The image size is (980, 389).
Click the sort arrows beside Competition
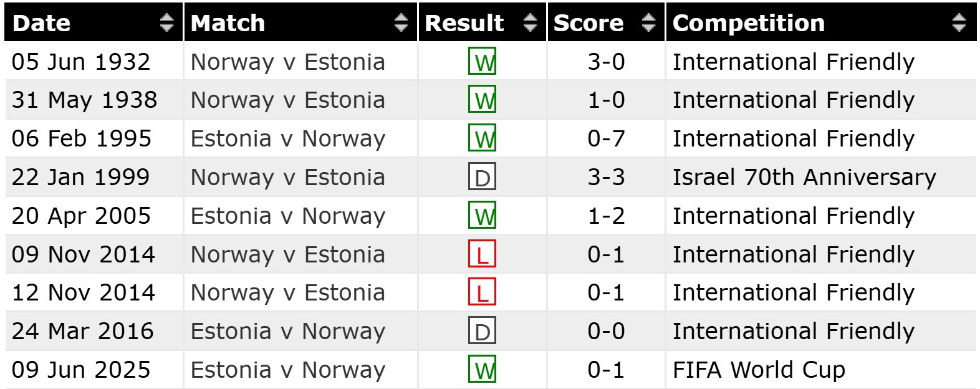pyautogui.click(x=958, y=23)
